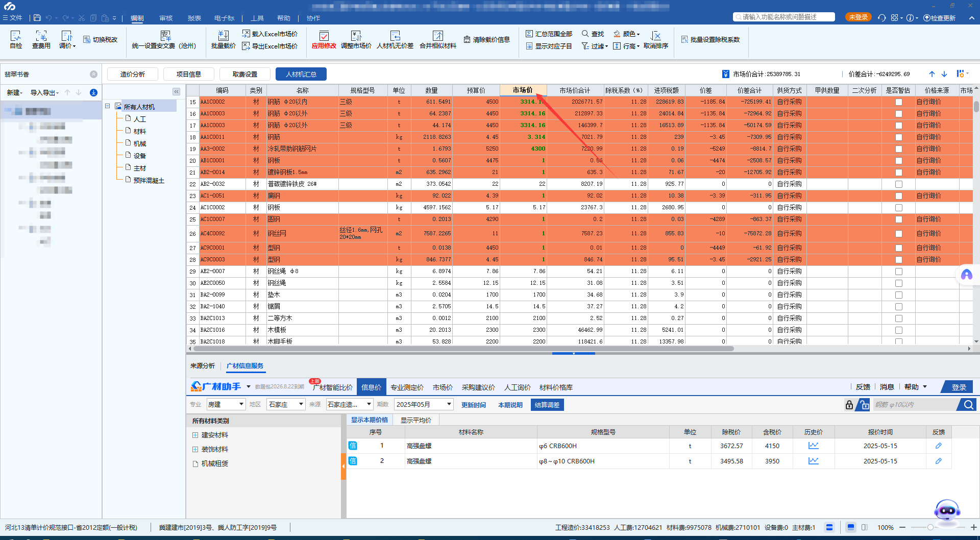Image resolution: width=980 pixels, height=540 pixels.
Task: Load Excel market prices via 载入Excel市场价
Action: [x=270, y=34]
